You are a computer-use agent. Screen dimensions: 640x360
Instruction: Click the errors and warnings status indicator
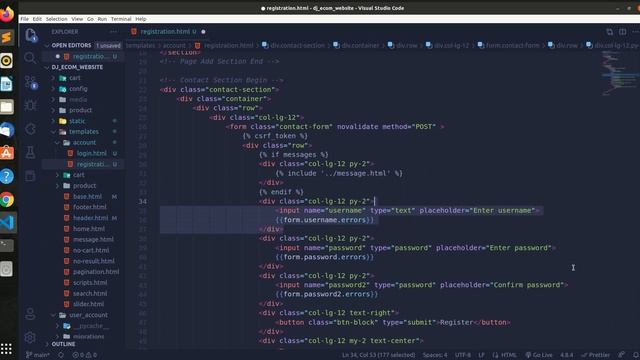click(x=84, y=355)
